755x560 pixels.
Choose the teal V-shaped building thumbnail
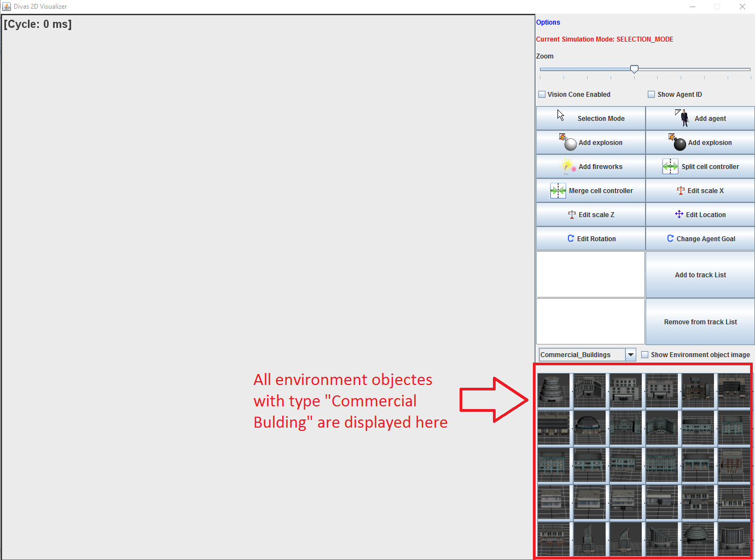point(662,428)
